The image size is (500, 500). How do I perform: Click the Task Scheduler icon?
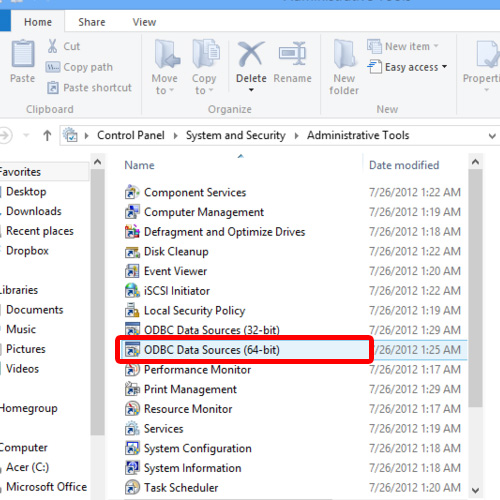point(132,487)
